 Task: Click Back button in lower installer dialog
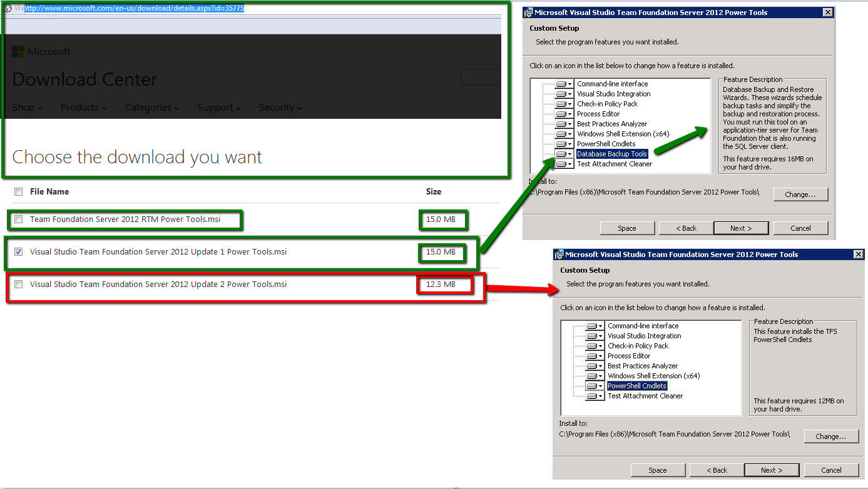click(x=717, y=470)
